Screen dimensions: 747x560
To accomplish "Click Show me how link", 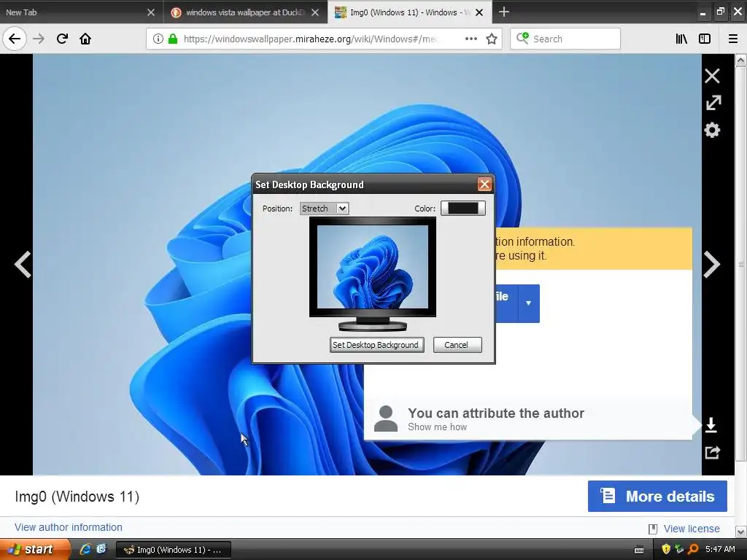I will [x=438, y=427].
